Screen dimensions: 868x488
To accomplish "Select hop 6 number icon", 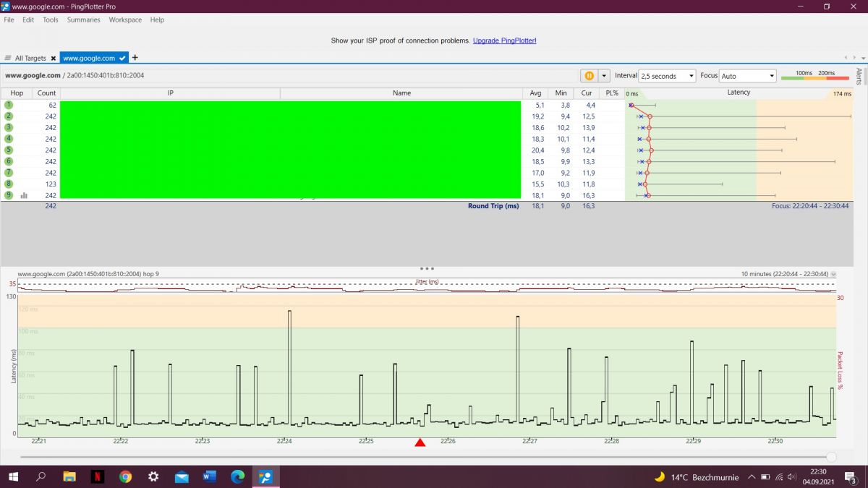I will (x=9, y=161).
